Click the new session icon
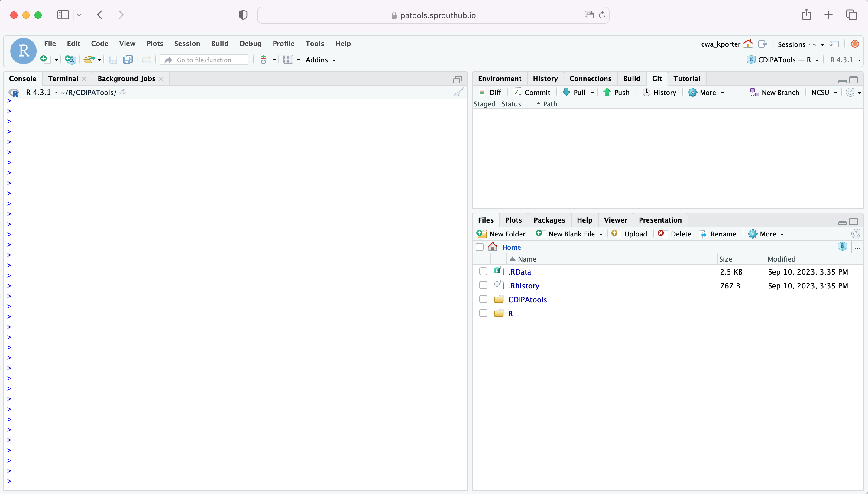 pos(834,44)
